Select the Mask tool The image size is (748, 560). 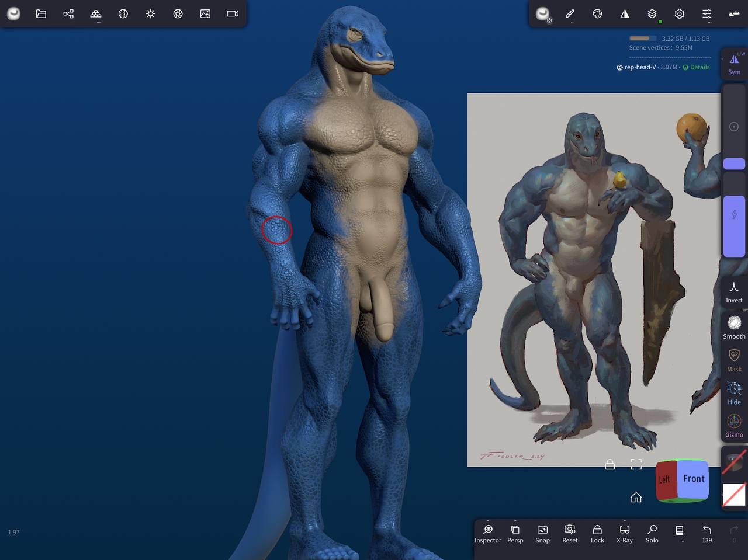(x=734, y=360)
